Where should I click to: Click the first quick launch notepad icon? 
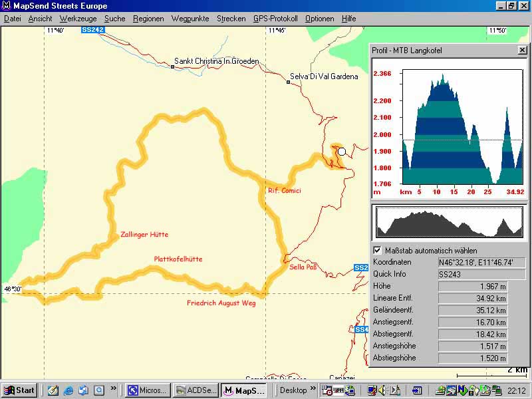(53, 390)
